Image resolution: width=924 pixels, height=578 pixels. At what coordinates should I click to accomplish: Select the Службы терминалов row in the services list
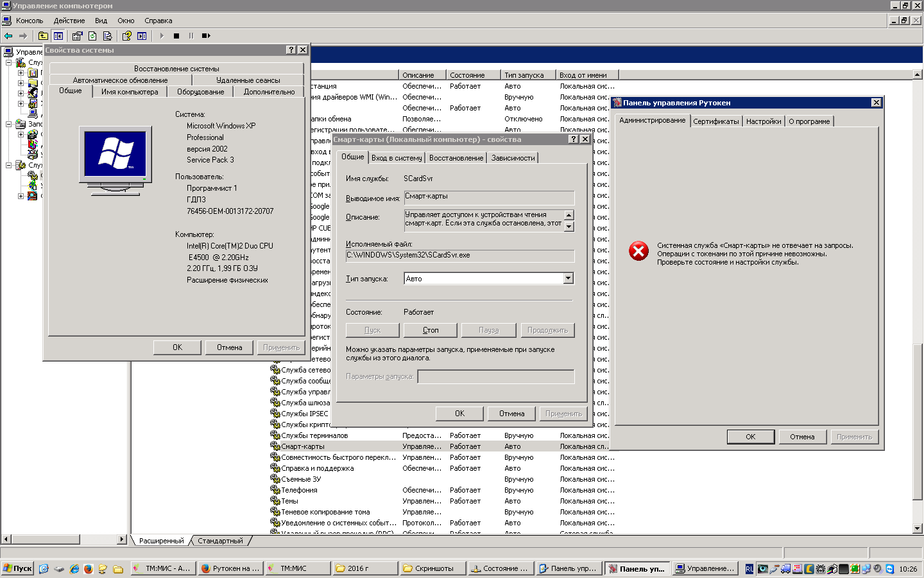(x=314, y=435)
